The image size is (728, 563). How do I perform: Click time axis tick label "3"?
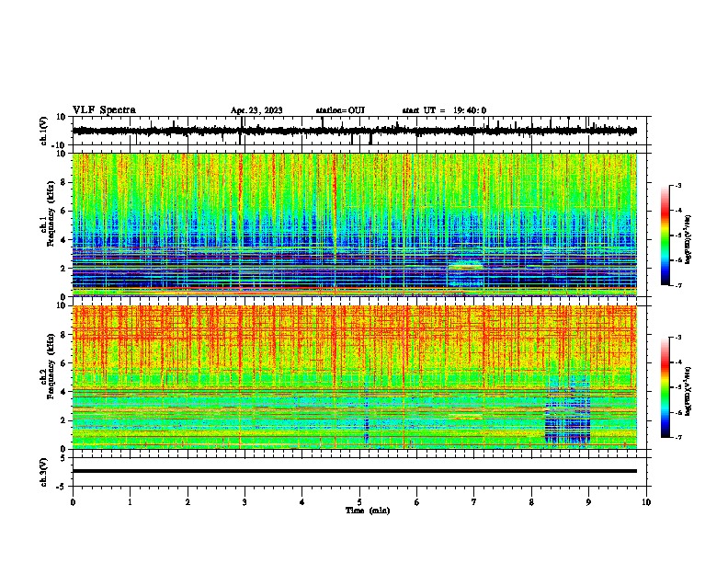(245, 502)
